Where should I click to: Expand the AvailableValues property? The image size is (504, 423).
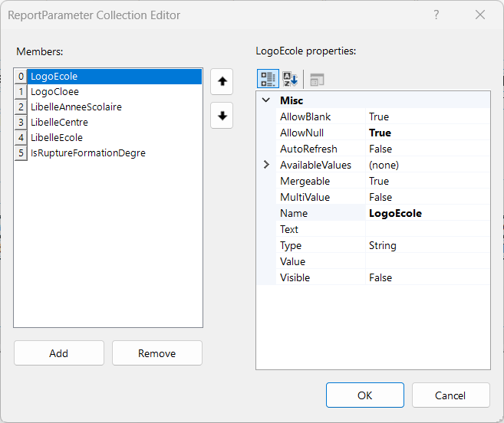coord(266,165)
